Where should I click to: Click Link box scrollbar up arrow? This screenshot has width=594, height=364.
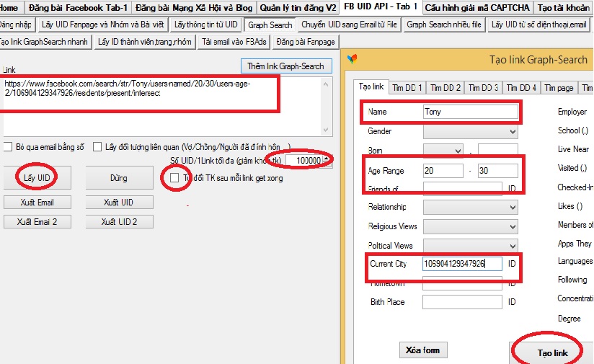pos(326,84)
